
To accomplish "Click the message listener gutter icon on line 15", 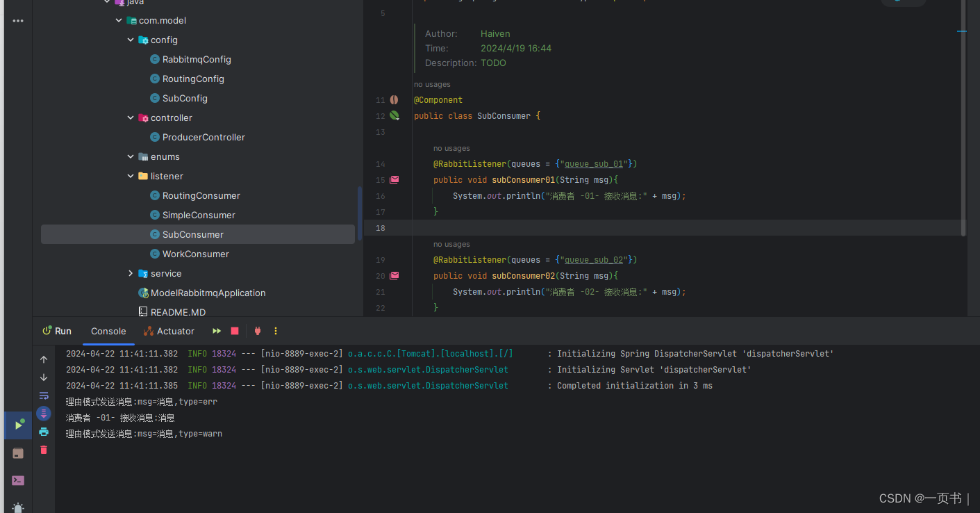I will (395, 179).
